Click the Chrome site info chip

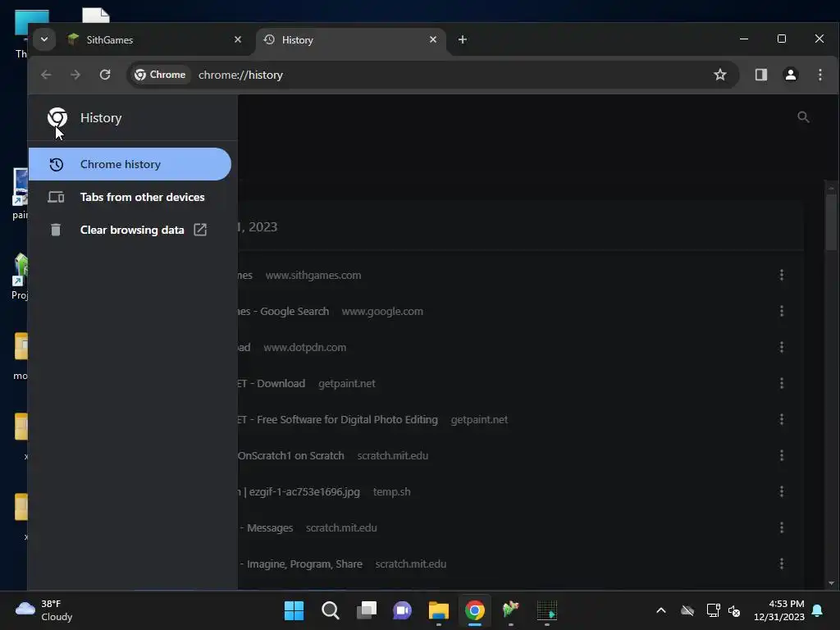pos(160,75)
